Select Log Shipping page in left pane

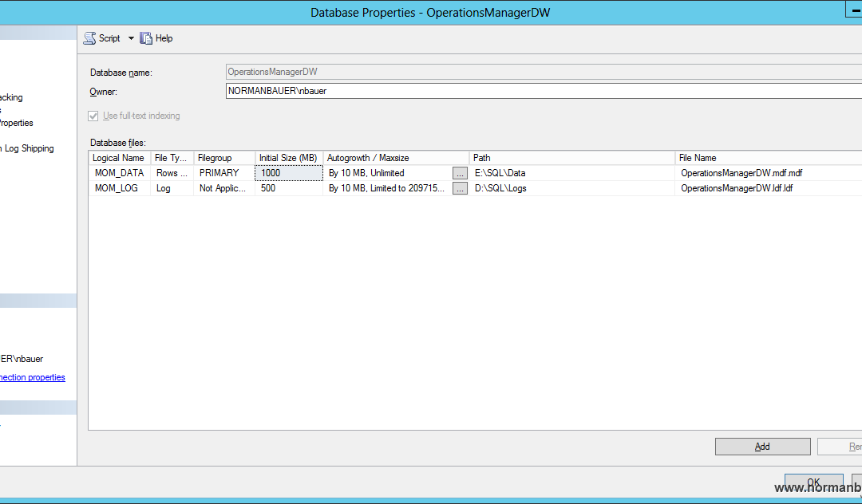pos(27,148)
